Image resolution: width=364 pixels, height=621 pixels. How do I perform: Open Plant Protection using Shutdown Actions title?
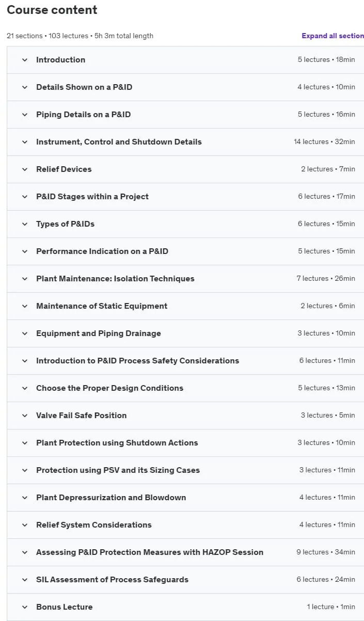tap(117, 443)
